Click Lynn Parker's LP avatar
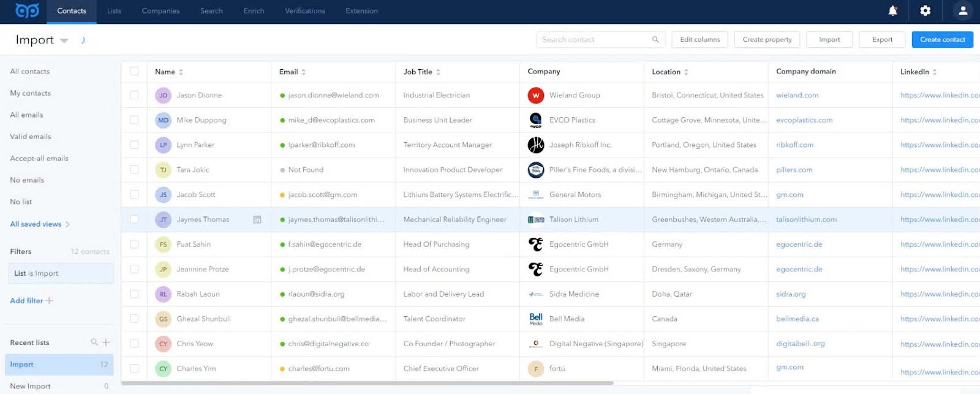This screenshot has width=980, height=394. (x=163, y=145)
